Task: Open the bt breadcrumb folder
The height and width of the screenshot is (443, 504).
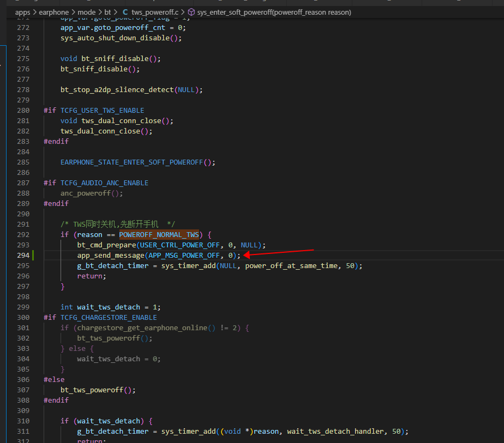Action: point(107,12)
